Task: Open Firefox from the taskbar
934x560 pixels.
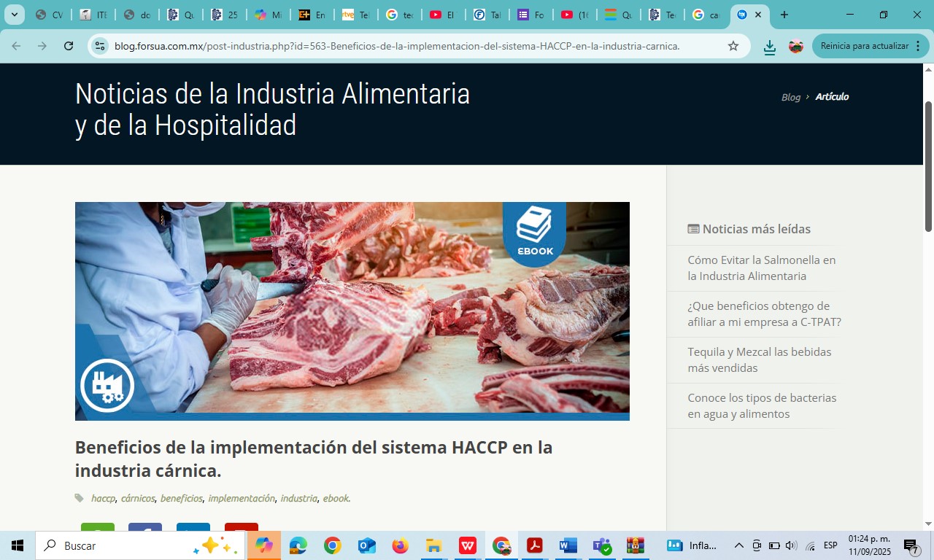Action: (x=400, y=545)
